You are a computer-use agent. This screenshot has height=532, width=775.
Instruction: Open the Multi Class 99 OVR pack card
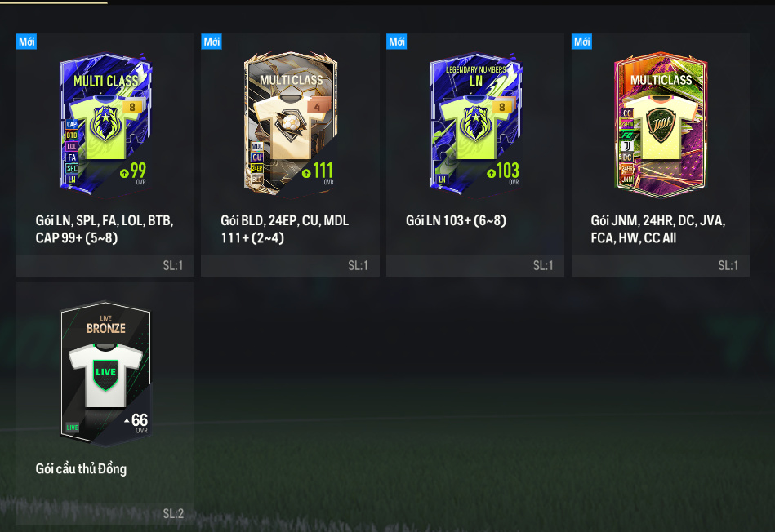coord(105,123)
